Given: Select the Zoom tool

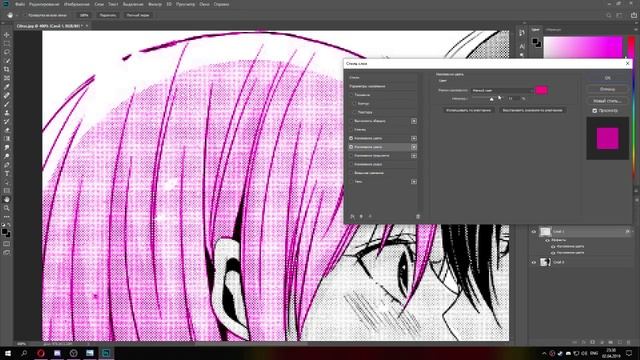Looking at the screenshot, I should [x=7, y=208].
